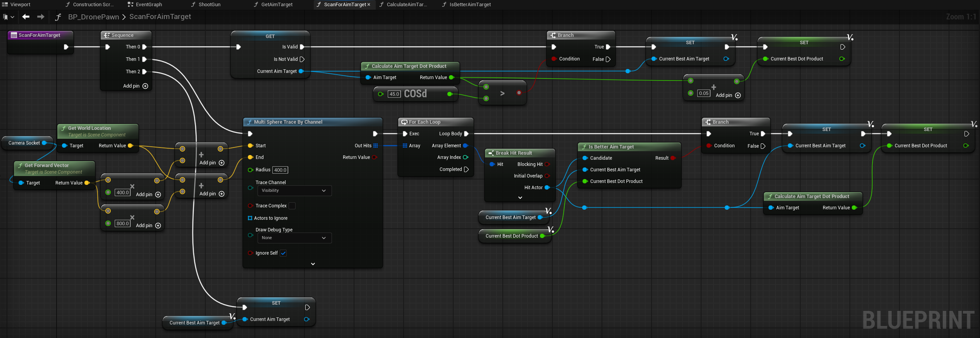Click the Result pin on Is Better Aim Target

[x=673, y=158]
